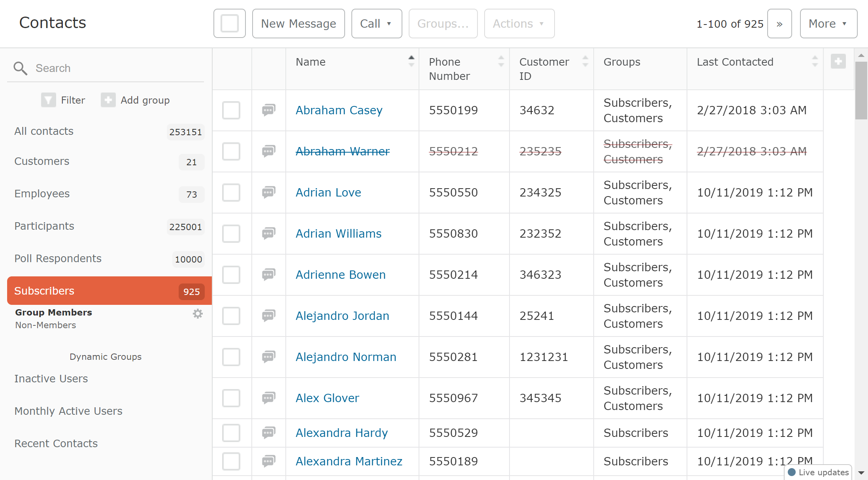Screen dimensions: 868x480
Task: Open message icon for Adrienne Bowen
Action: coord(269,274)
